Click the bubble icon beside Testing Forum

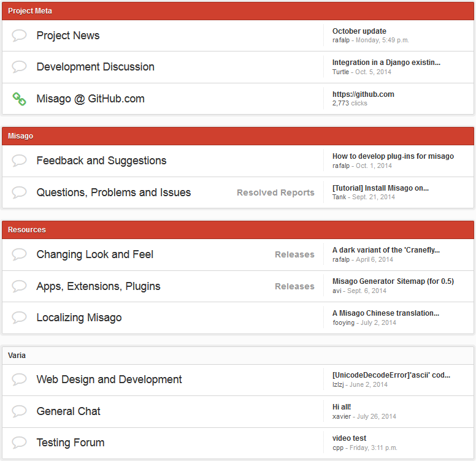[19, 443]
